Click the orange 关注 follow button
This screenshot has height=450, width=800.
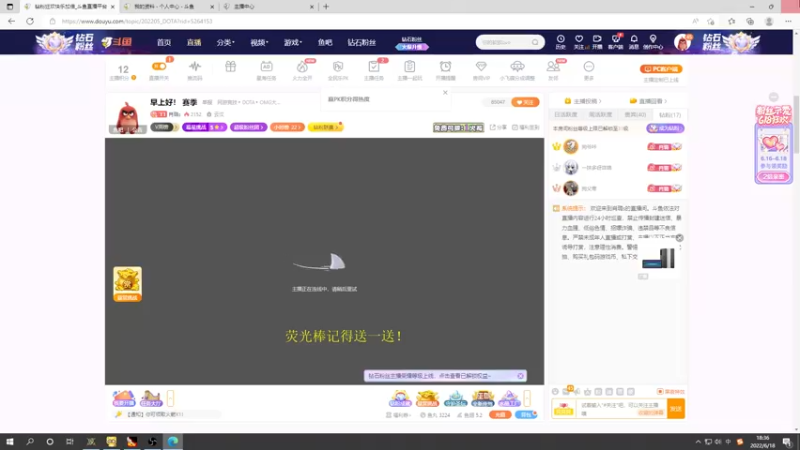(525, 102)
